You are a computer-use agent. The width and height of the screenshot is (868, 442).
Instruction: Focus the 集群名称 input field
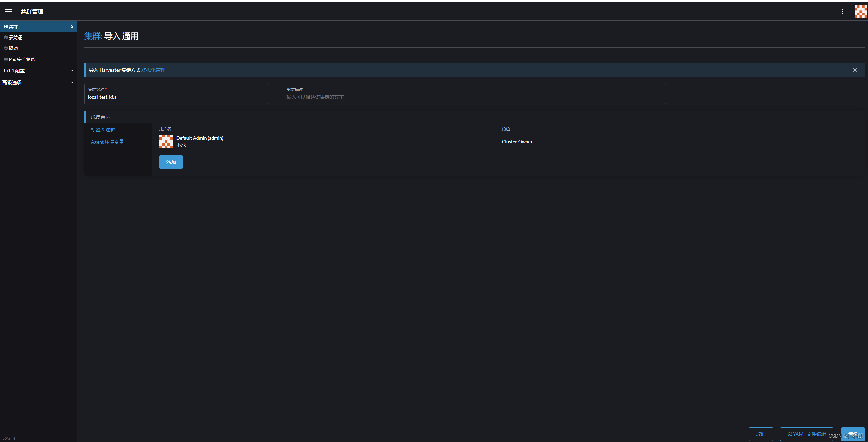(x=176, y=97)
